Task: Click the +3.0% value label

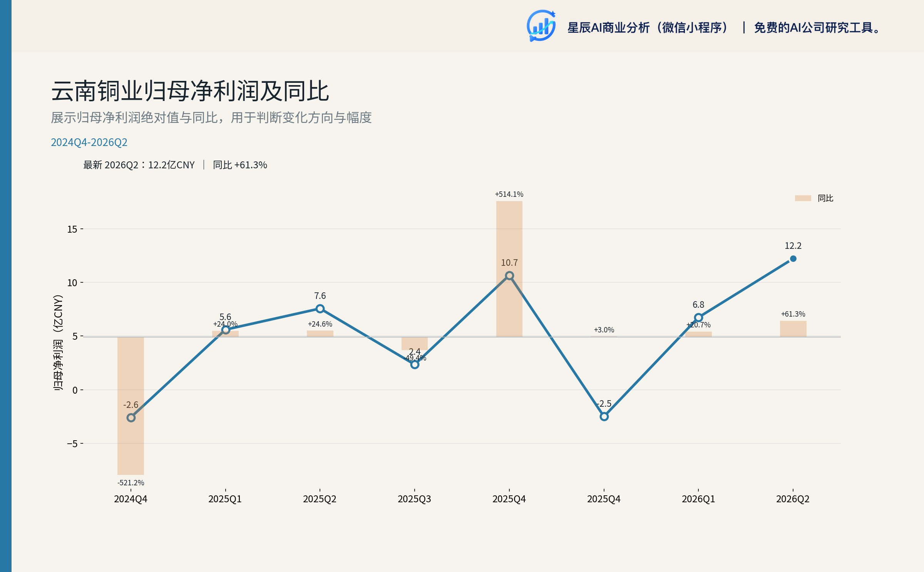Action: (604, 330)
